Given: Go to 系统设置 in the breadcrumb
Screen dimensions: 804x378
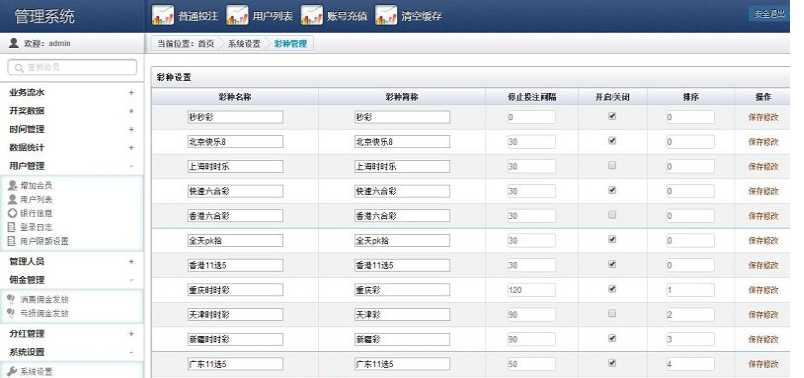Looking at the screenshot, I should (x=244, y=44).
